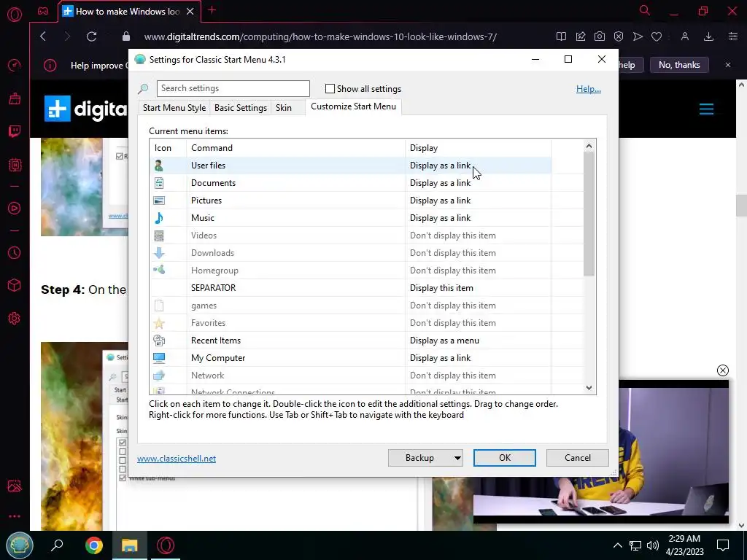Image resolution: width=747 pixels, height=560 pixels.
Task: Click the Documents row icon
Action: coord(159,183)
